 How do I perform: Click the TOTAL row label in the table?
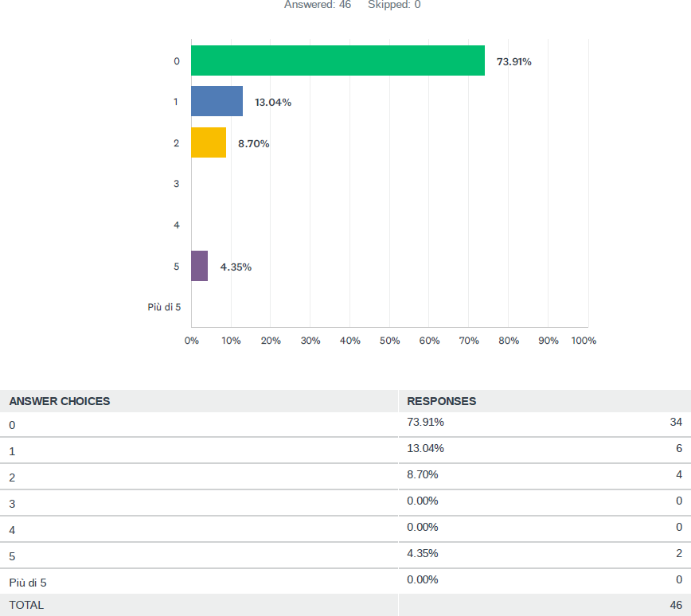(26, 605)
